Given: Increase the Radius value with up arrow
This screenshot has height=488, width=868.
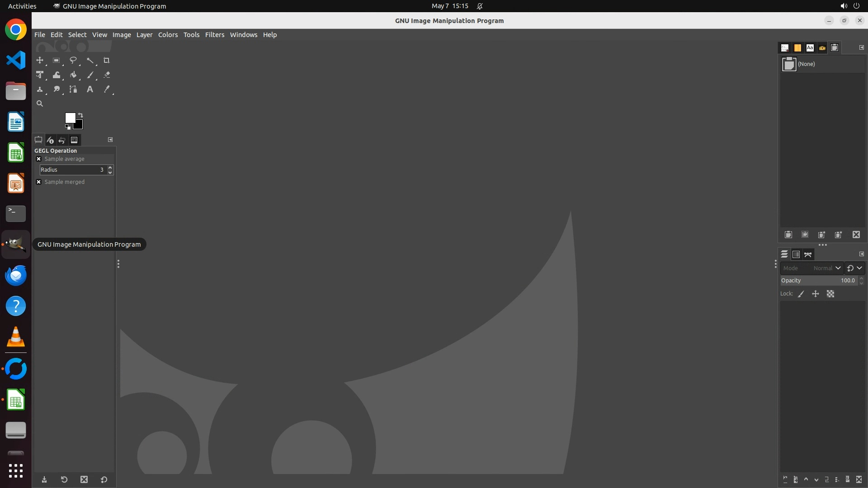Looking at the screenshot, I should click(110, 168).
